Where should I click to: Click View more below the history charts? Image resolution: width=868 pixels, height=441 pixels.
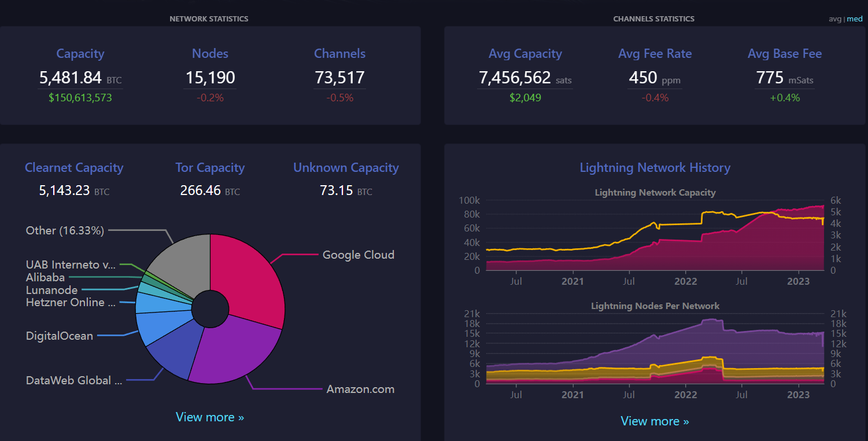coord(655,421)
